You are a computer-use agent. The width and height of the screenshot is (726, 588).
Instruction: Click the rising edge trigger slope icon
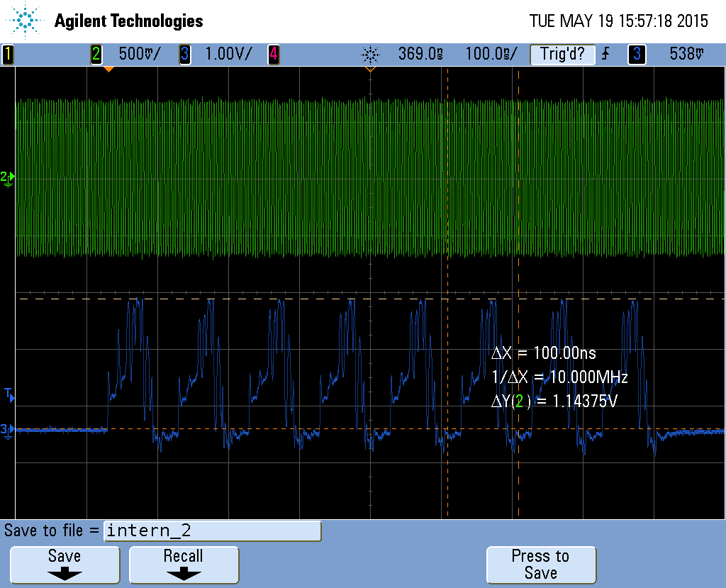click(x=605, y=54)
